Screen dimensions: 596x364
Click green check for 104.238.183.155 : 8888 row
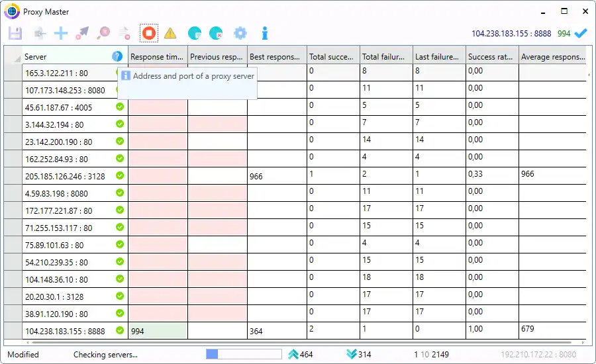coord(120,330)
